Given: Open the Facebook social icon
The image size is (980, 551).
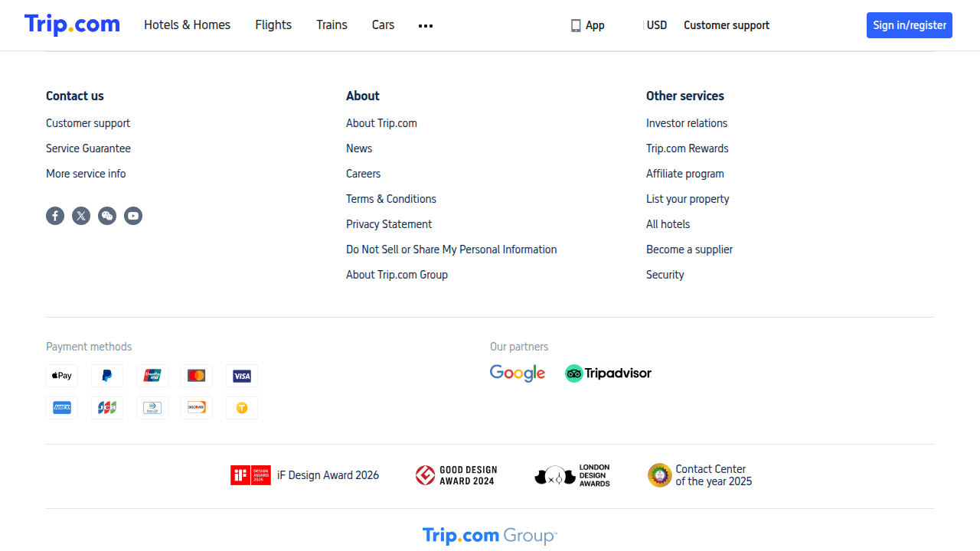Looking at the screenshot, I should [x=55, y=216].
